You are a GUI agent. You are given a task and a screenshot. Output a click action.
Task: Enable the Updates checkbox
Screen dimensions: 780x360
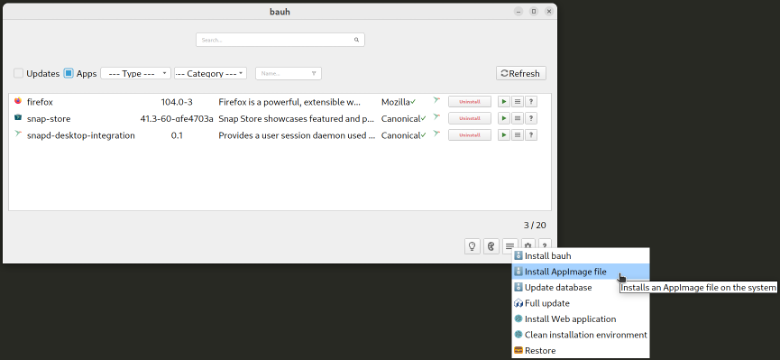[x=18, y=73]
